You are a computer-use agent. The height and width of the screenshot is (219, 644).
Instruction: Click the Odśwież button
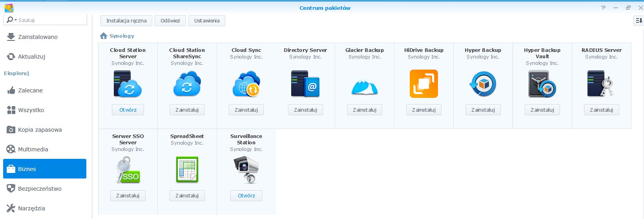[x=170, y=20]
